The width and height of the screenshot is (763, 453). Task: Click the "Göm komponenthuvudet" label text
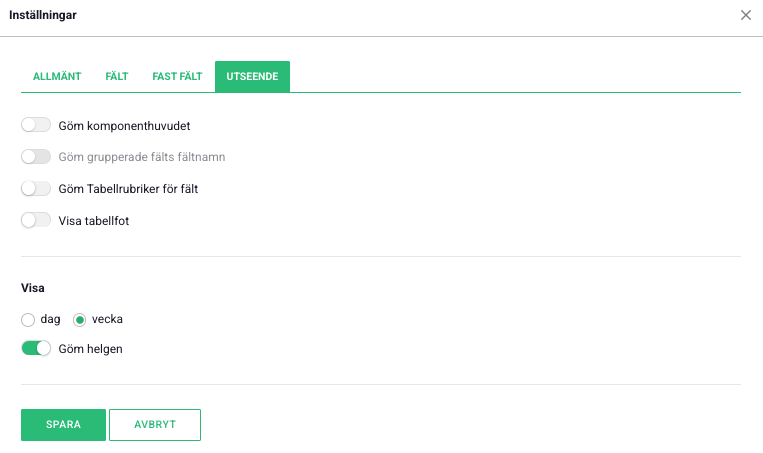[x=125, y=126]
